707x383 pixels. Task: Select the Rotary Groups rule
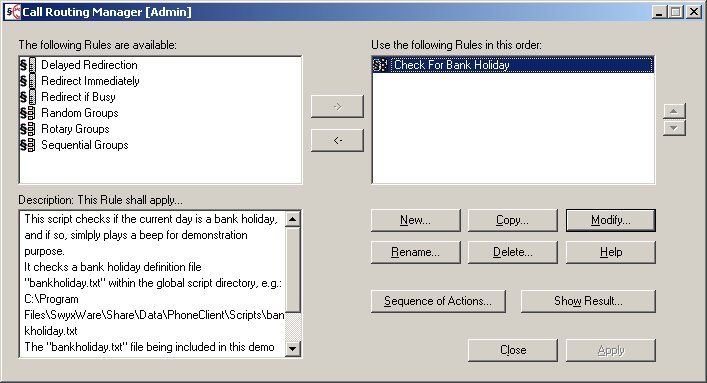pos(75,129)
